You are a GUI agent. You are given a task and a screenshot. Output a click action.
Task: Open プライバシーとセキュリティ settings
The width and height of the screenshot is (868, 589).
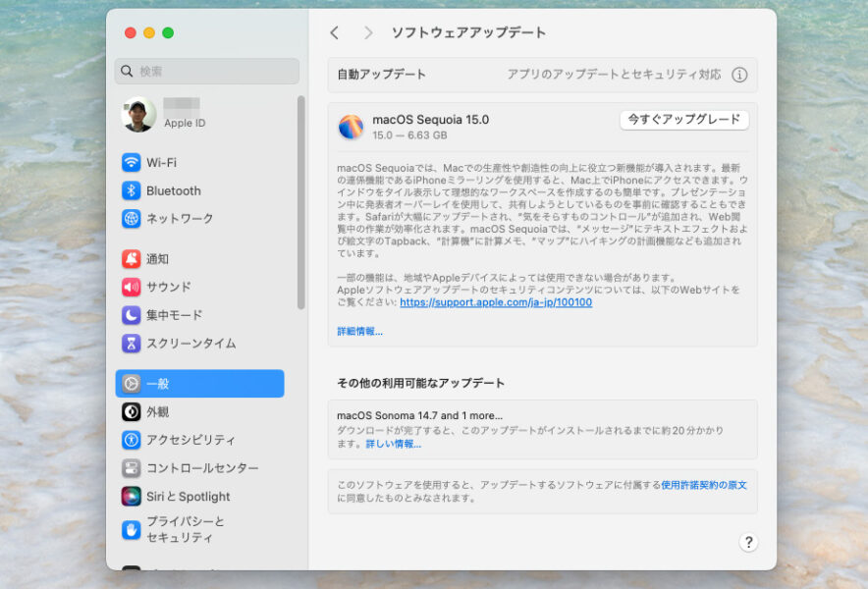(x=200, y=530)
